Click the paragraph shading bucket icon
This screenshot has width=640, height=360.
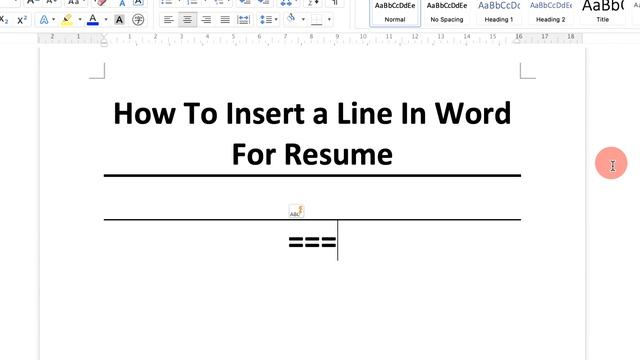(292, 19)
